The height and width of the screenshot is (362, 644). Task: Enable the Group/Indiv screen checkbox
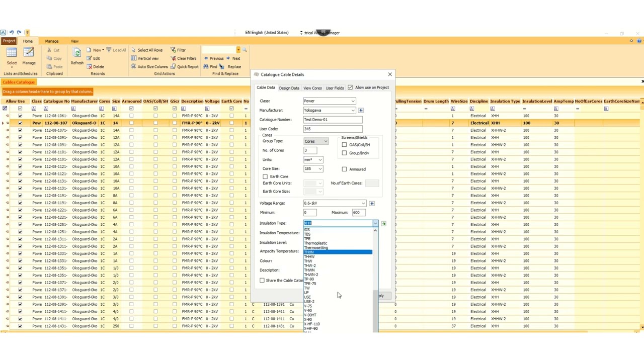pyautogui.click(x=344, y=153)
